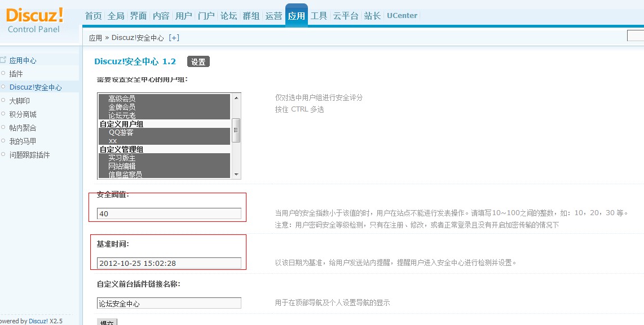The height and width of the screenshot is (325, 644).
Task: Open the 云平台 menu
Action: [x=346, y=16]
